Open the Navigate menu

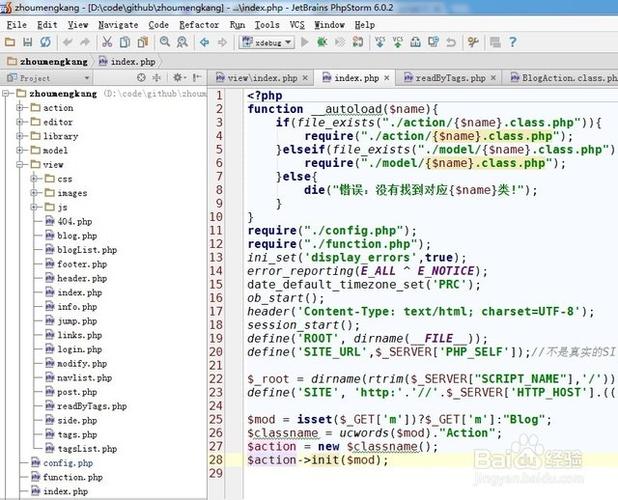point(118,25)
